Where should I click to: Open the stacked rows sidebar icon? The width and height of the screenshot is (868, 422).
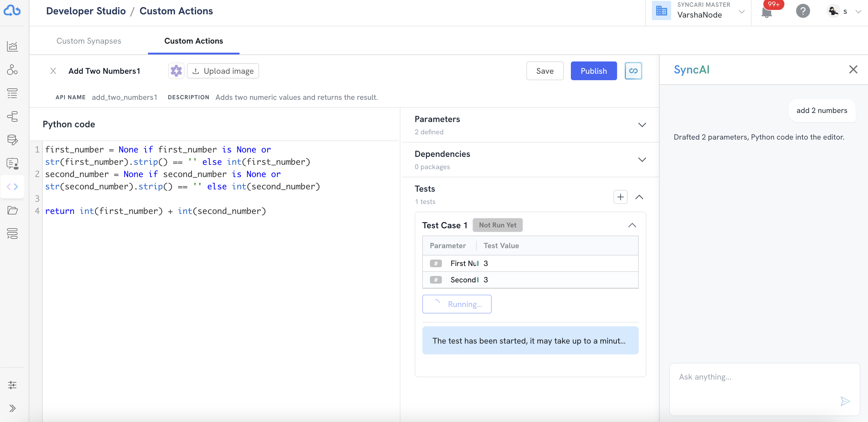click(x=13, y=234)
